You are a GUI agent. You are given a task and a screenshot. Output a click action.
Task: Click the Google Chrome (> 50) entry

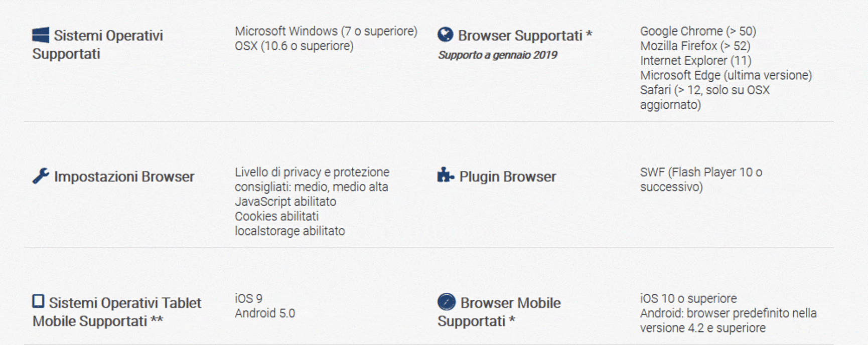point(698,31)
